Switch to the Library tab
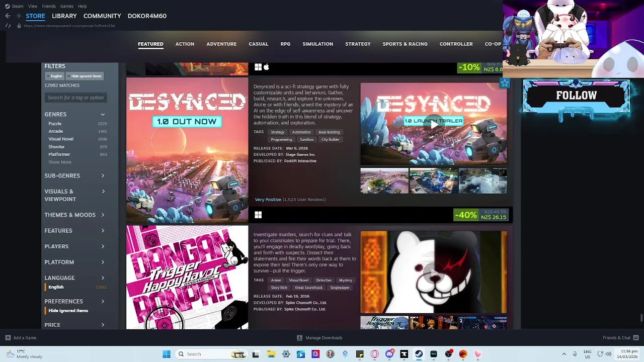Viewport: 644px width, 362px height. click(x=64, y=16)
